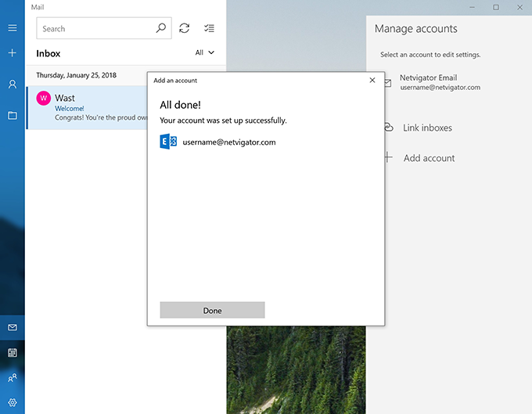The height and width of the screenshot is (414, 532).
Task: Click the plus icon beside Add account
Action: point(389,157)
